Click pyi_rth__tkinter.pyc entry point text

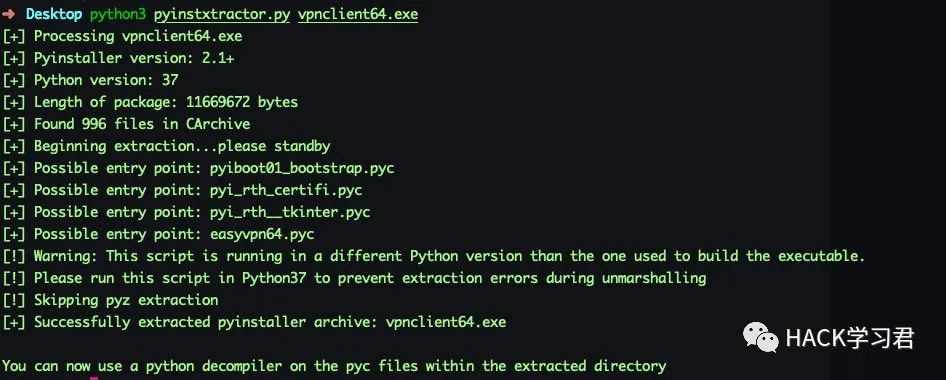pyautogui.click(x=290, y=212)
